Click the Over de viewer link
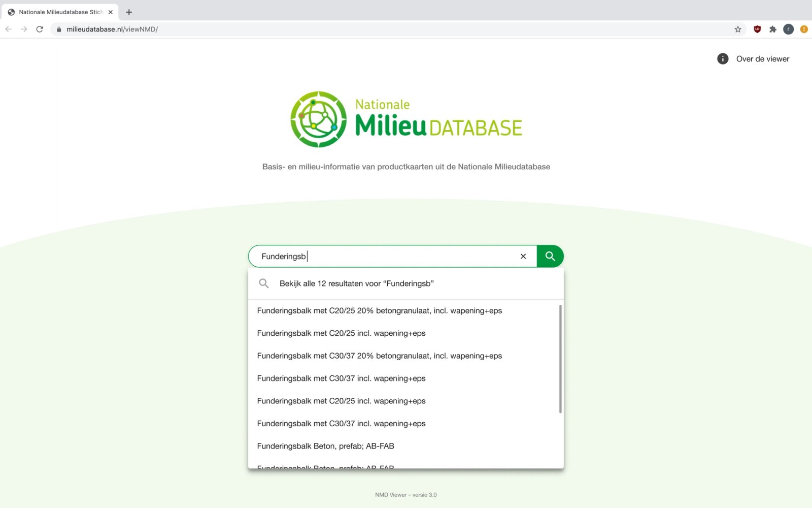The width and height of the screenshot is (812, 508). (x=763, y=59)
